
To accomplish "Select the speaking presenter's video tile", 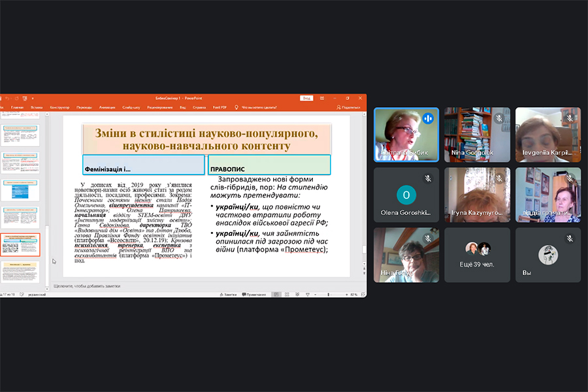I will coord(406,135).
